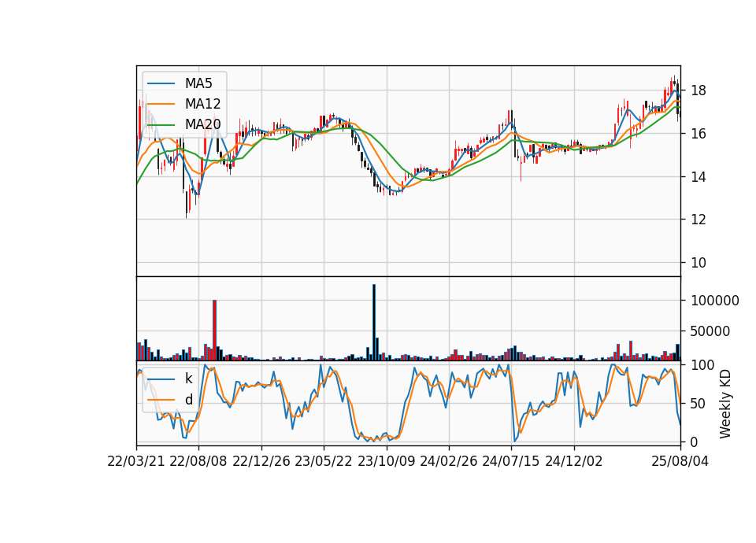Screen dimensions: 756x543
Task: Click the green MA20 legend line sample
Action: [x=161, y=125]
